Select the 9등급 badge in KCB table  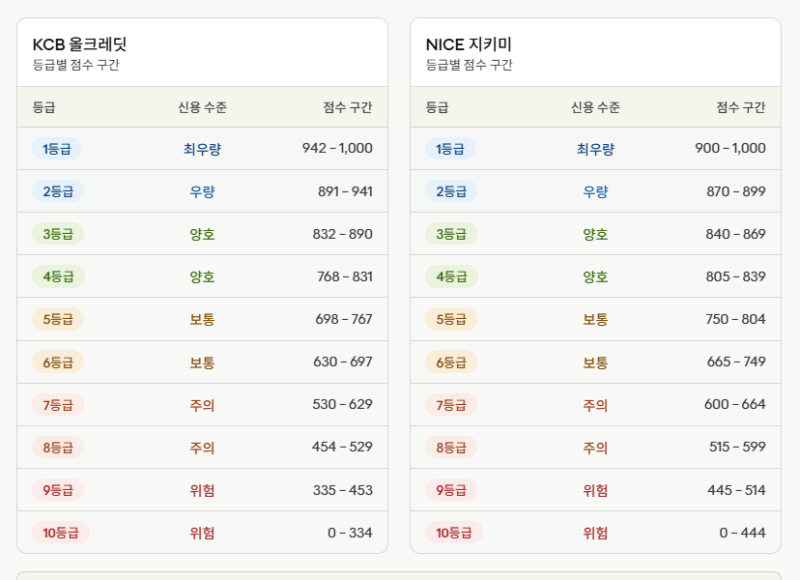tap(58, 490)
